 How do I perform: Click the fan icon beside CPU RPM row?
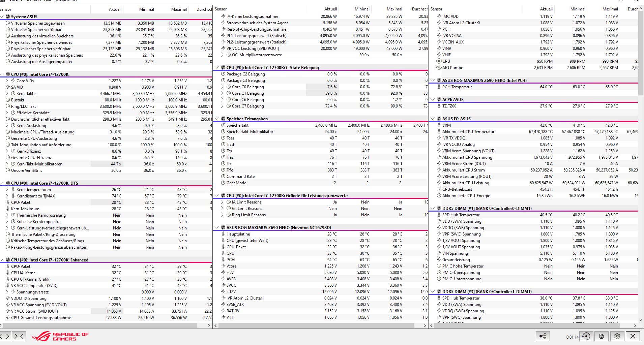coord(439,61)
